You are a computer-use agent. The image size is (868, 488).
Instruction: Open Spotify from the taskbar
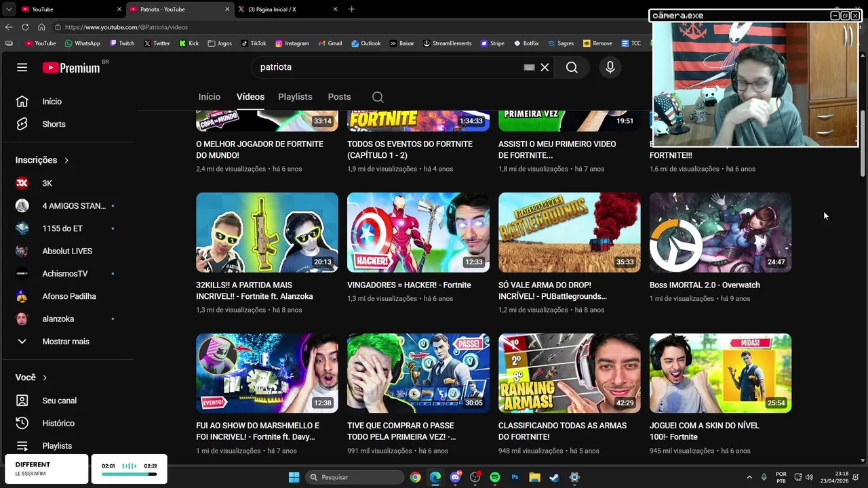[x=495, y=477]
